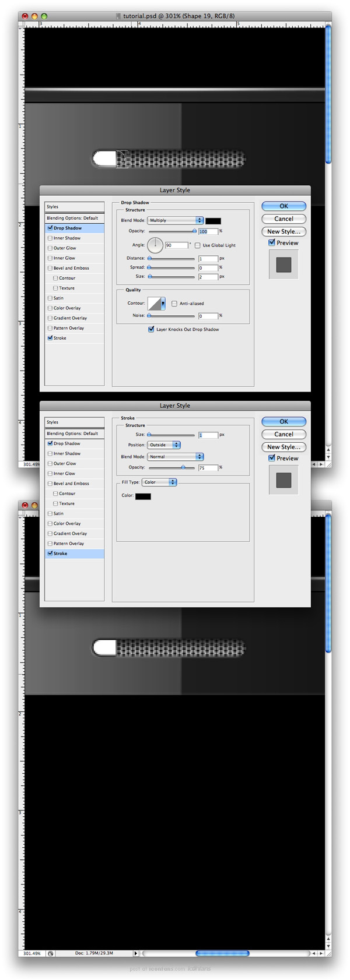Click the stroke Size field showing 1
This screenshot has width=350, height=980.
[208, 435]
